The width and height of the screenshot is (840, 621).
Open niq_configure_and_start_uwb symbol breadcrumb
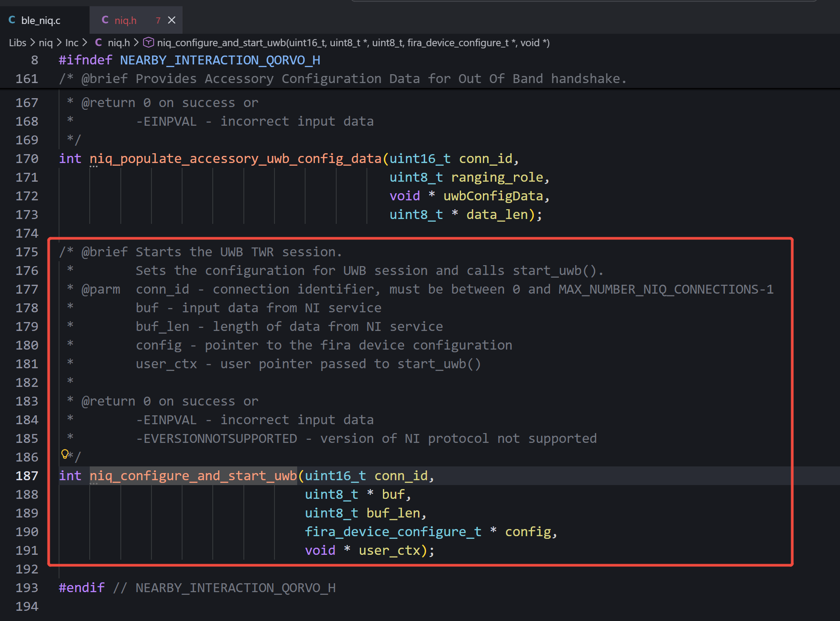tap(353, 43)
